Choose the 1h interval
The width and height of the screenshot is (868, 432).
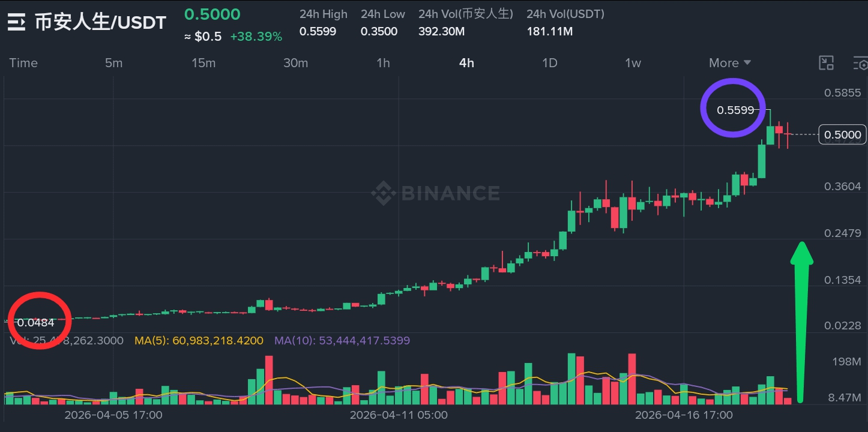[383, 63]
